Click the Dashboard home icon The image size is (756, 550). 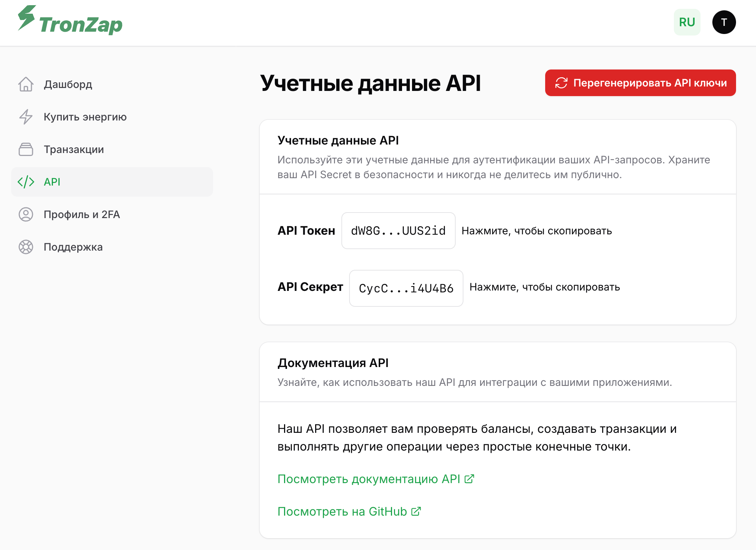pyautogui.click(x=26, y=84)
